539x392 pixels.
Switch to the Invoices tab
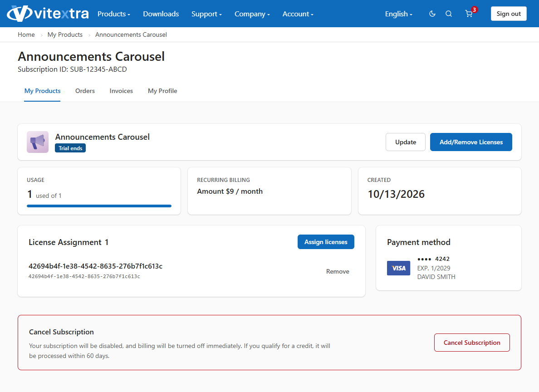[121, 91]
